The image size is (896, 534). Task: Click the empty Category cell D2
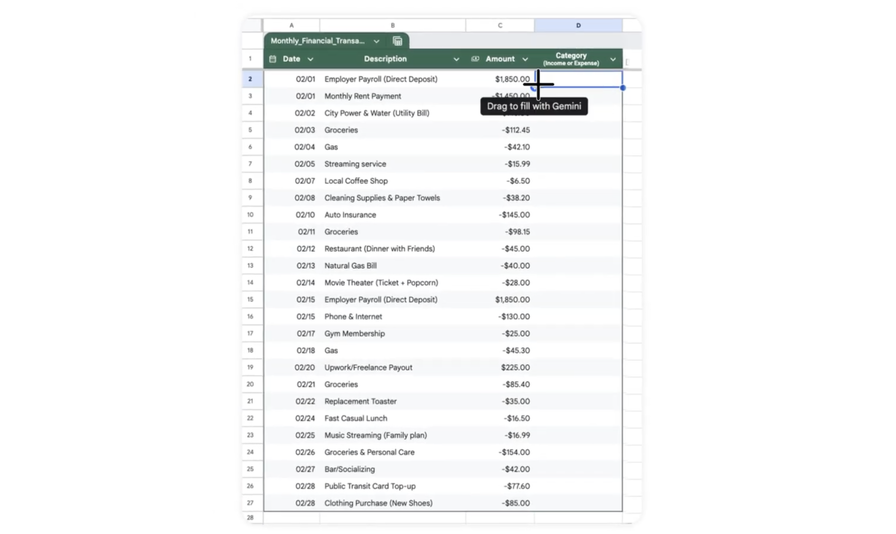pos(590,79)
